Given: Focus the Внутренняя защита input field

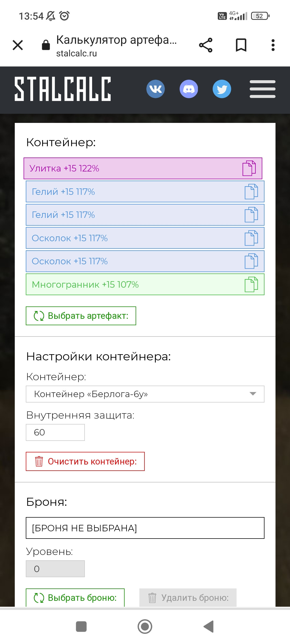Looking at the screenshot, I should (55, 432).
